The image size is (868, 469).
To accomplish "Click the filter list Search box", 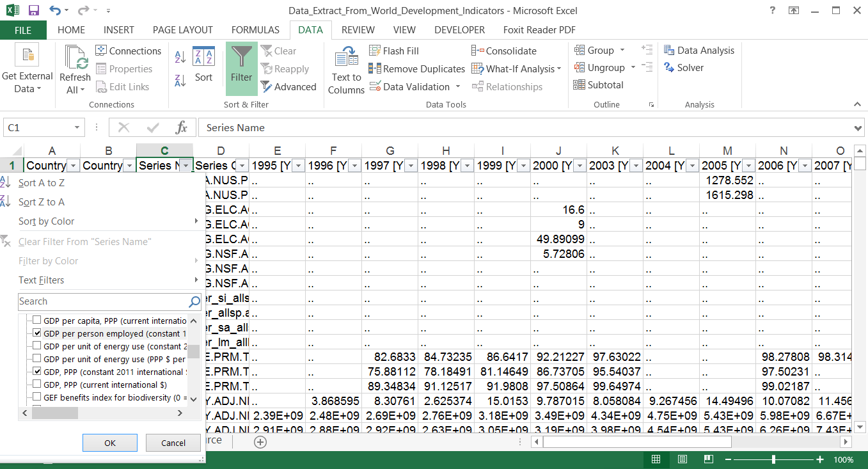I will tap(102, 301).
